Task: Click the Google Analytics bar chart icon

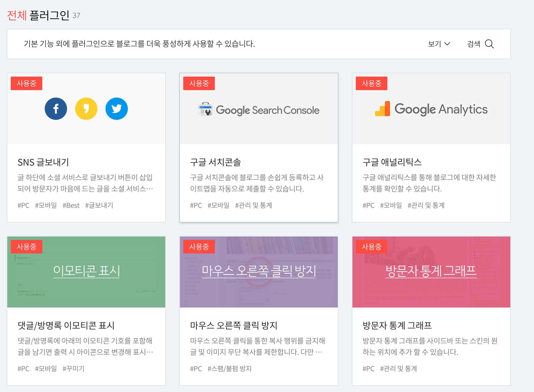Action: tap(383, 109)
